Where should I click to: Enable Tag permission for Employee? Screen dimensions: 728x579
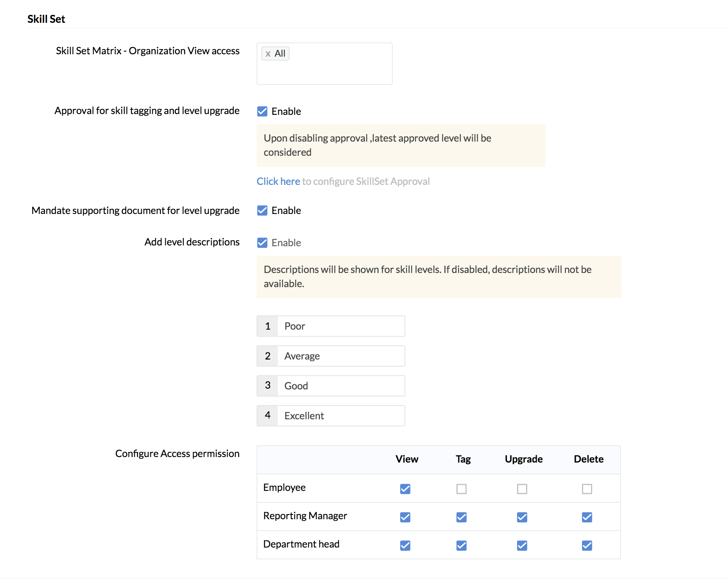pos(461,489)
